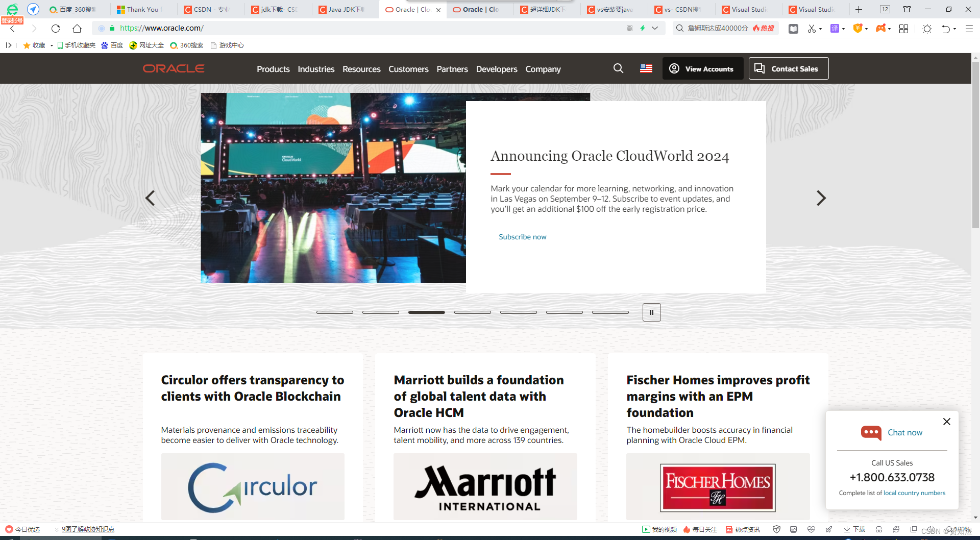Open the undo dropdown arrow
The image size is (980, 540).
click(x=954, y=29)
